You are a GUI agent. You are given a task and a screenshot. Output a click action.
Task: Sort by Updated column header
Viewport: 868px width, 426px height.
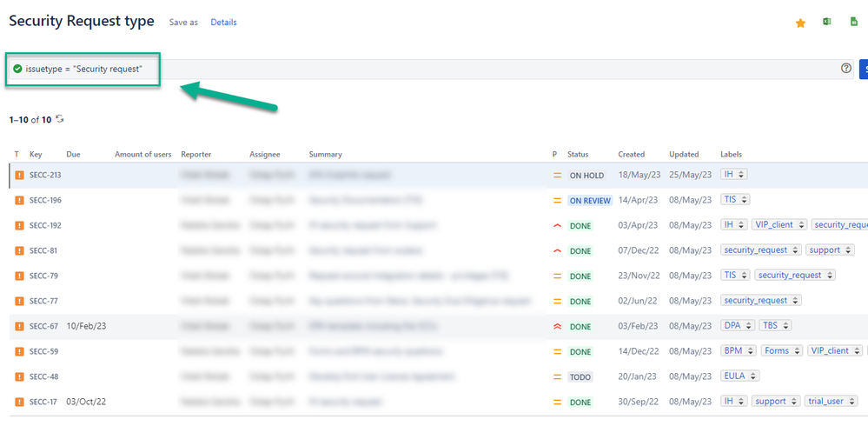pyautogui.click(x=684, y=155)
